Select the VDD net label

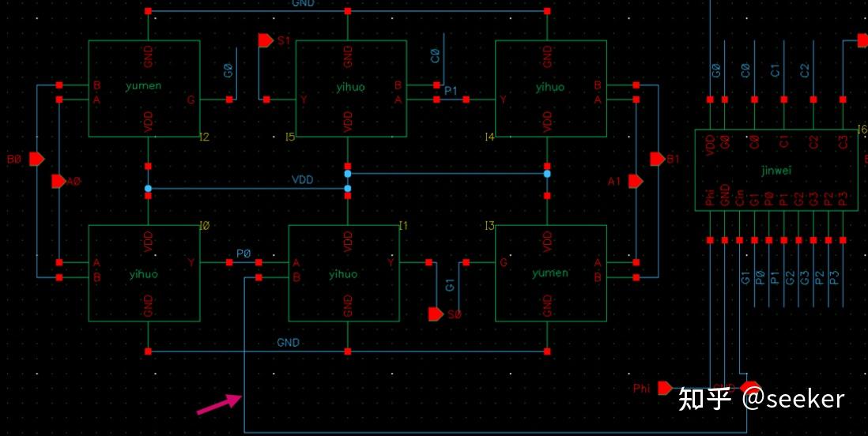302,180
